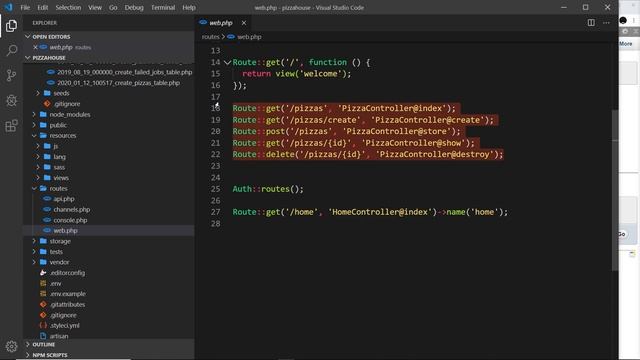Expand the views folder

[x=61, y=178]
